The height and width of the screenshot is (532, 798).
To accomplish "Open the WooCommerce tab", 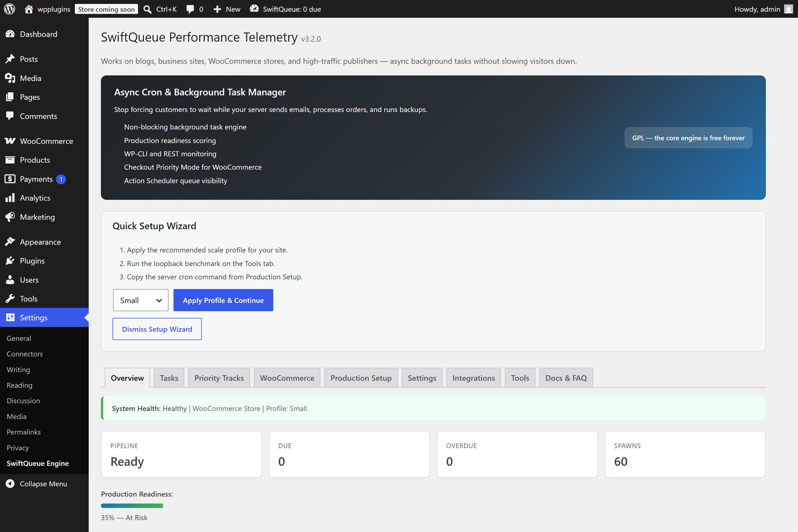I will point(287,378).
